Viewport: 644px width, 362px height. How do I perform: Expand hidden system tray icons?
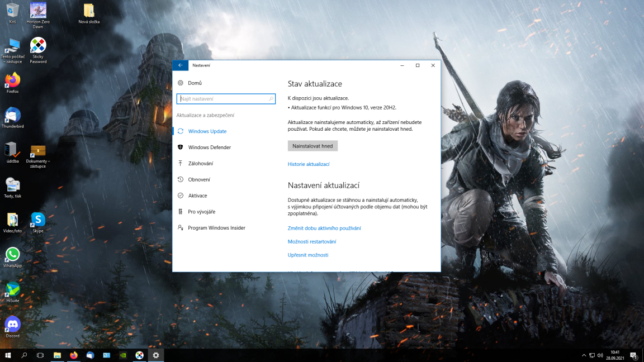pos(584,355)
